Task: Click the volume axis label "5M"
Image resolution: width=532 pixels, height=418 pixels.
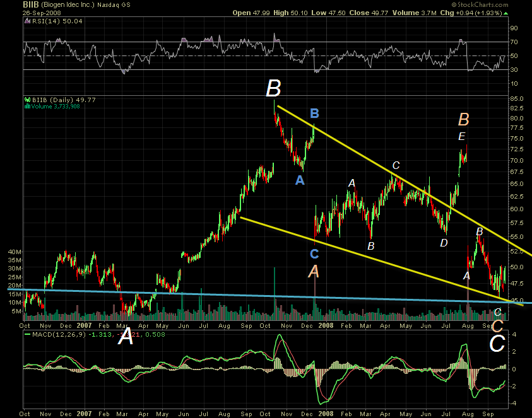Action: (16, 311)
